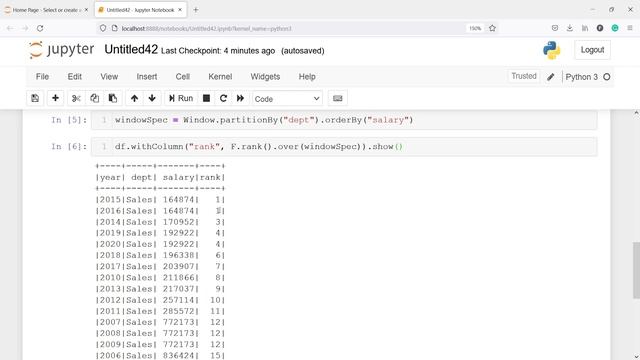Viewport: 640px width, 360px height.
Task: Click the scrollbar up arrow
Action: pos(636,113)
